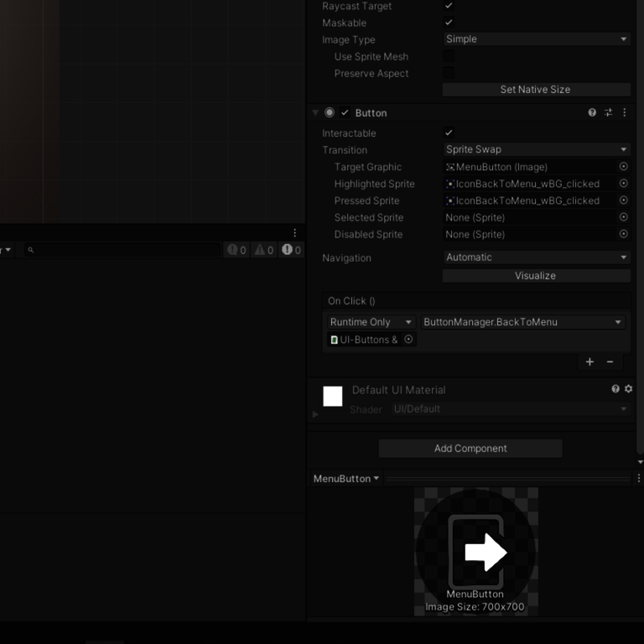
Task: Toggle console error messages counter
Action: point(292,250)
